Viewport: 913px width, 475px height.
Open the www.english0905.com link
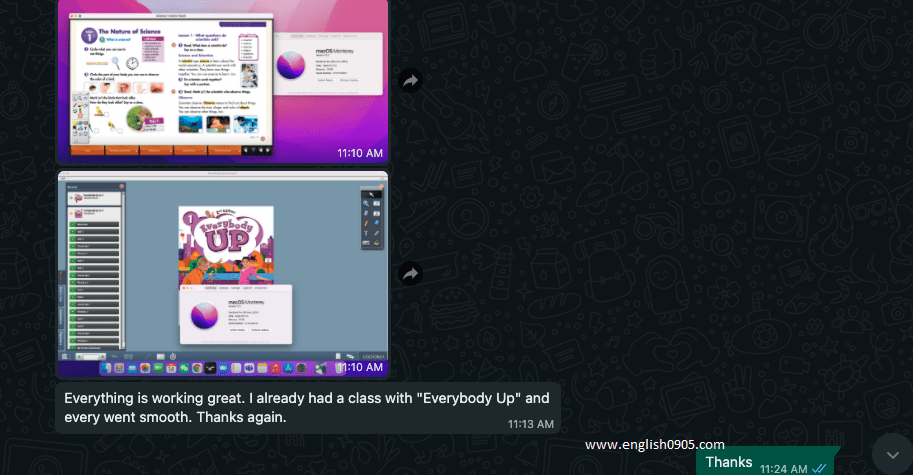[655, 445]
